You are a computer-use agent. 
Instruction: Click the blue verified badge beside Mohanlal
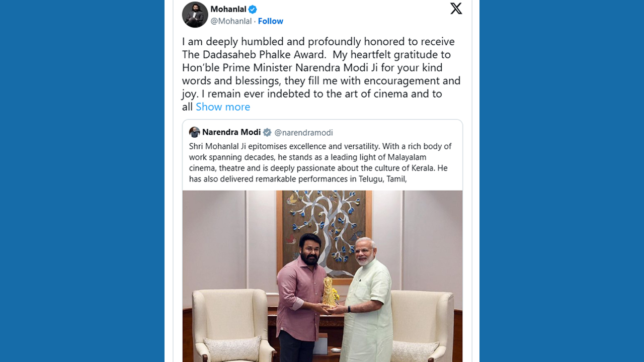253,9
